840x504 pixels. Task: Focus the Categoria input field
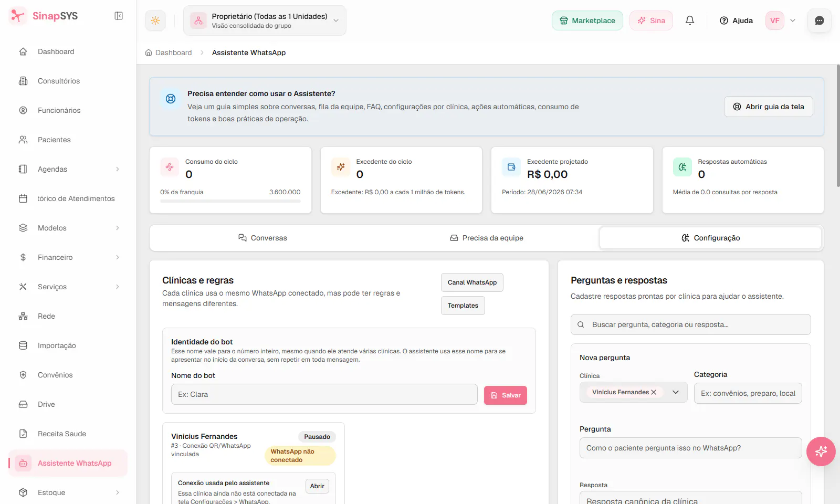(748, 393)
